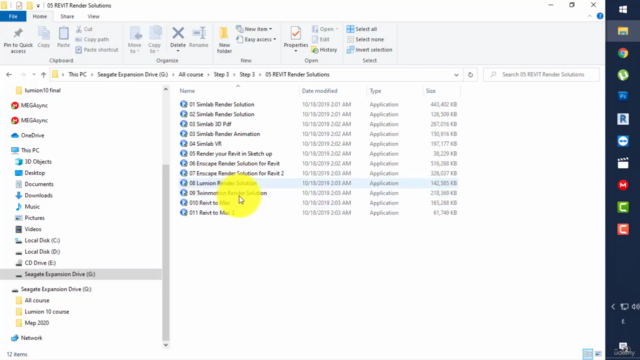Click Edit in the Open group

coord(321,39)
